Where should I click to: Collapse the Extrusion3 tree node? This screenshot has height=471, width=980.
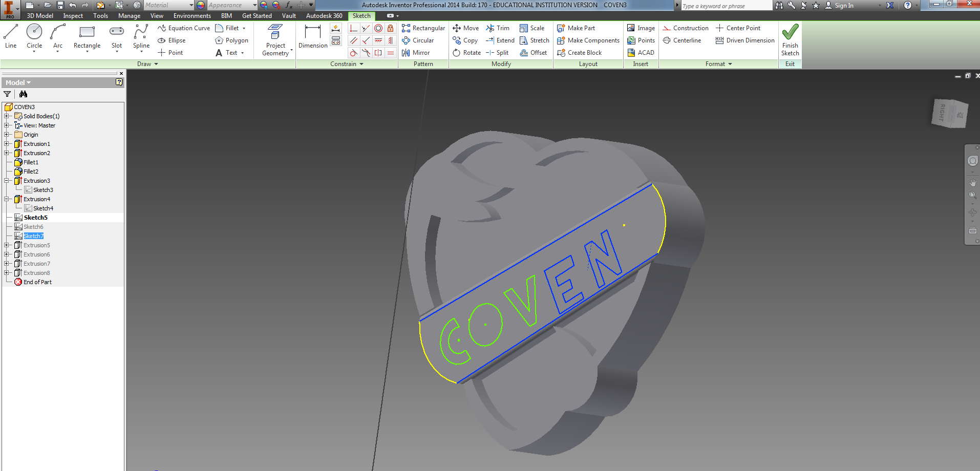click(7, 181)
